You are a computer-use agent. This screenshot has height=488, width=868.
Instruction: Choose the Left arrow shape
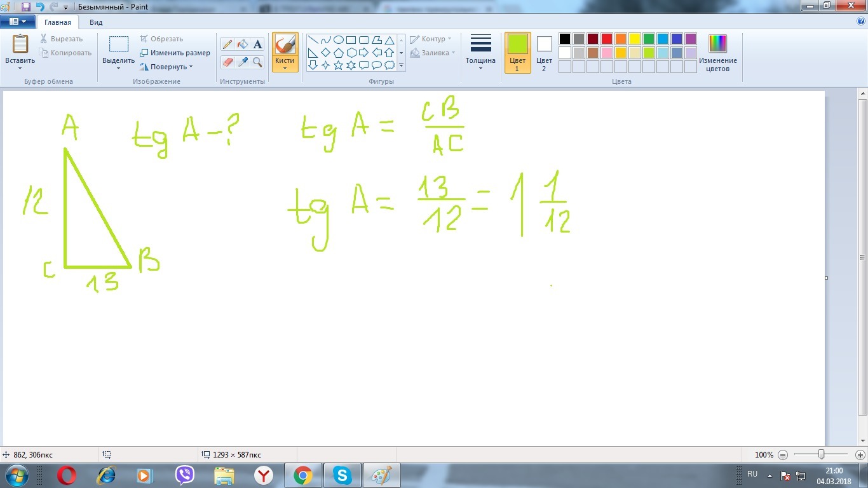[377, 53]
